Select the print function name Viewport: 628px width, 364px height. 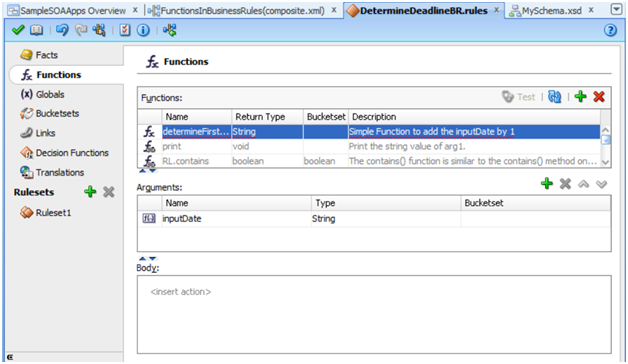[x=172, y=146]
